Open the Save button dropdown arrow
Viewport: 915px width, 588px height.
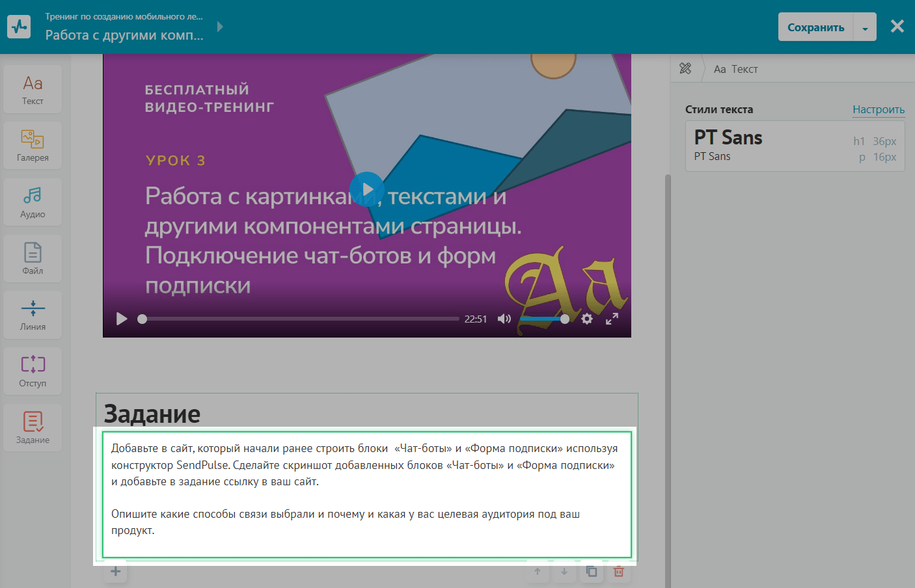pyautogui.click(x=865, y=28)
